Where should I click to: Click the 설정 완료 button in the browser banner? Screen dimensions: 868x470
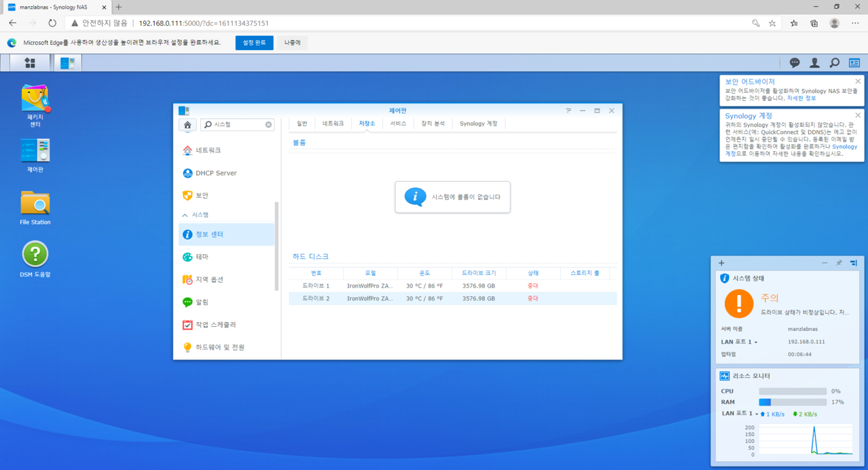point(254,42)
